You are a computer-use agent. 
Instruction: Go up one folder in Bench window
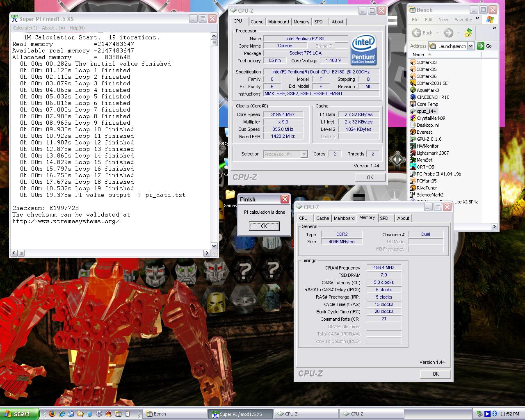(468, 33)
